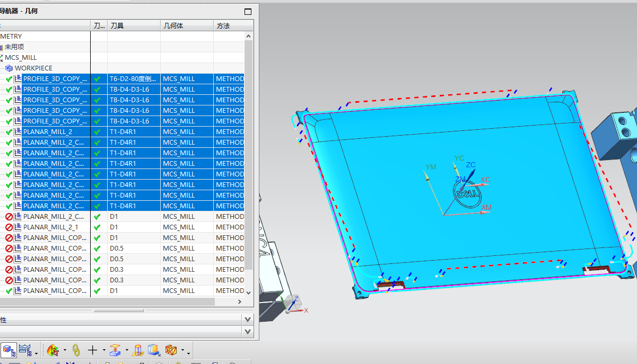Open the colored toolpath analysis icon
Screen dimensions: 637x364
pyautogui.click(x=53, y=350)
